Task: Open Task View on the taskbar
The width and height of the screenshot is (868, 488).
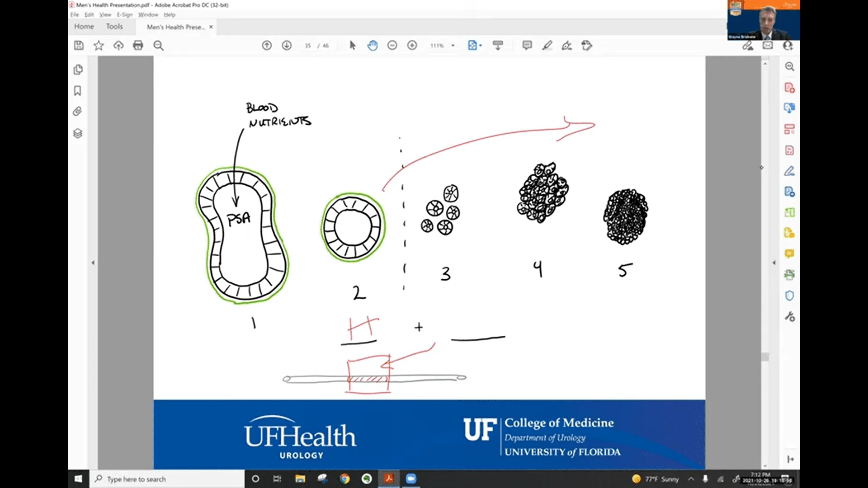Action: click(x=277, y=479)
